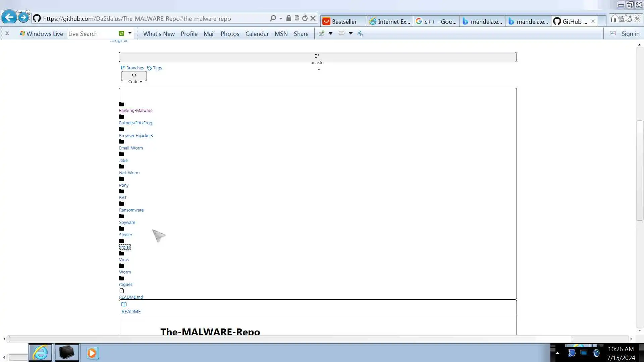This screenshot has width=644, height=362.
Task: Click the Home icon in browser toolbar
Action: click(614, 19)
